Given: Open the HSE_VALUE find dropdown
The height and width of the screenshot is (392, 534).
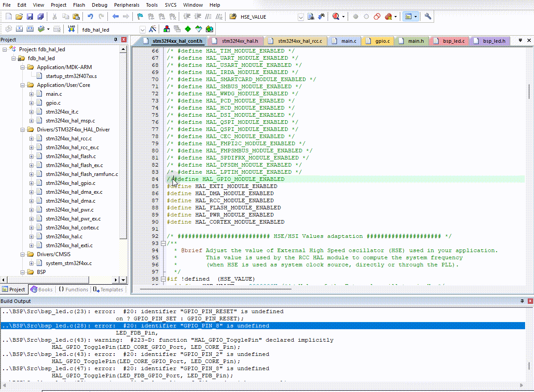Looking at the screenshot, I should (301, 17).
